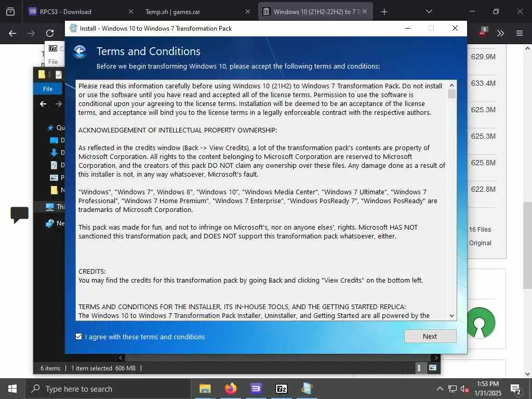Image resolution: width=532 pixels, height=399 pixels.
Task: Open File Explorer from taskbar
Action: (205, 389)
